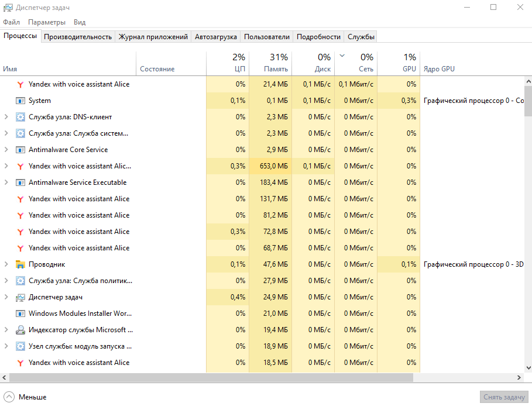The width and height of the screenshot is (532, 410).
Task: Switch to the Пользователи tab
Action: [267, 37]
